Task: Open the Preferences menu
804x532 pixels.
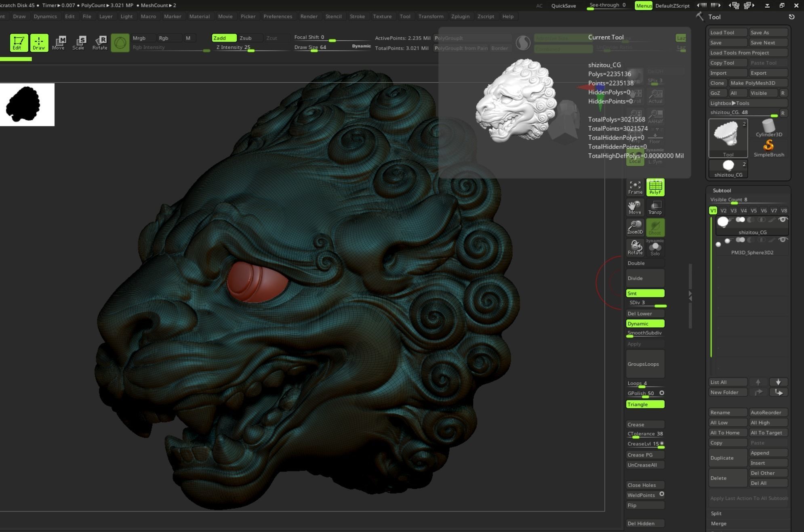Action: (278, 17)
